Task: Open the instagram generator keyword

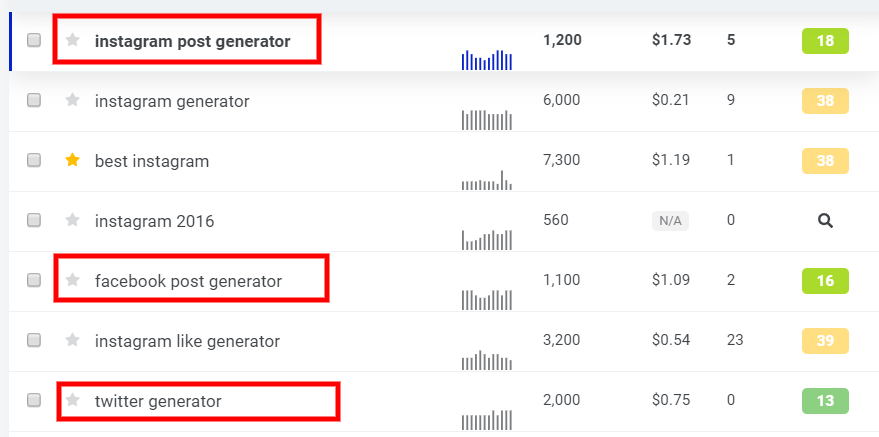Action: pos(172,101)
